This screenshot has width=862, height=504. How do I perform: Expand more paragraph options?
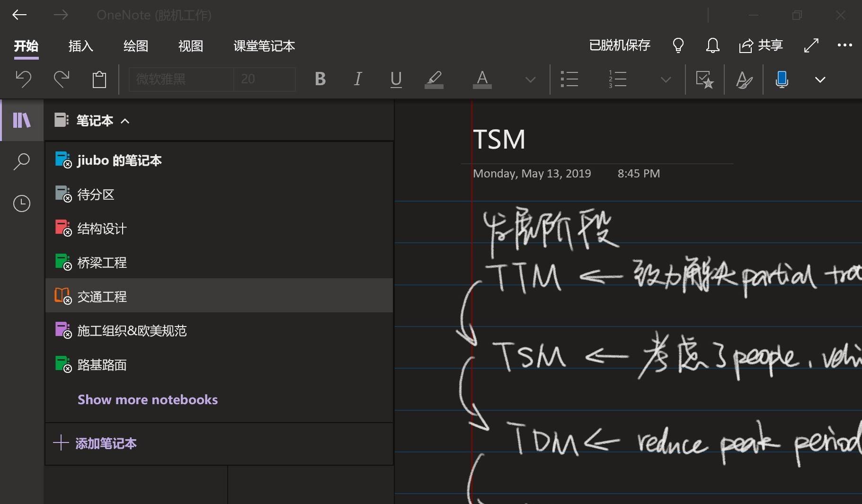click(666, 80)
